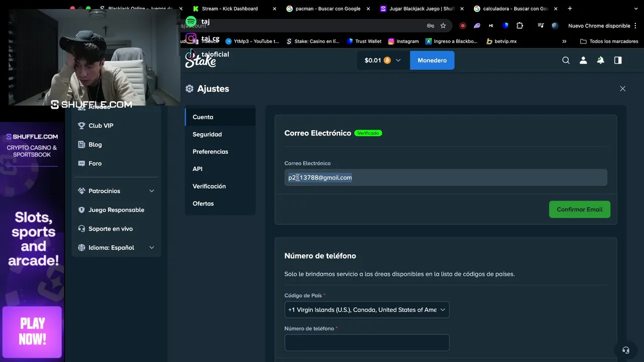
Task: Open the betvip.mx bookmark
Action: coord(502,41)
